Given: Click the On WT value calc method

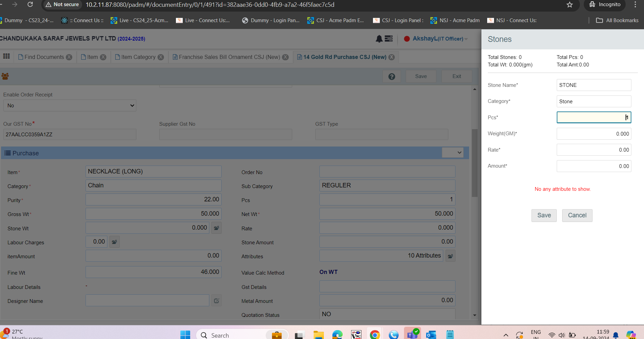Looking at the screenshot, I should 328,272.
